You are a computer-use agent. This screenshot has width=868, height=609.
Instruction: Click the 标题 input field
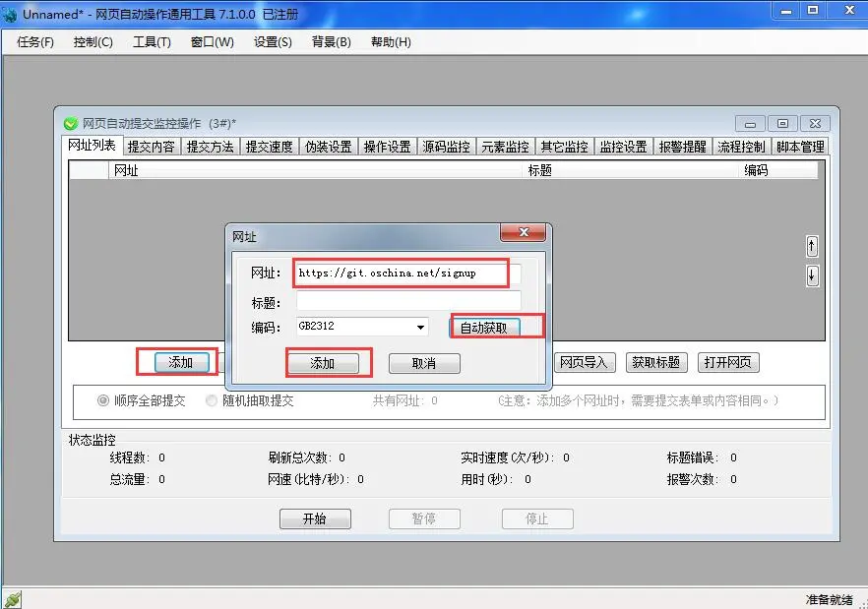coord(408,301)
